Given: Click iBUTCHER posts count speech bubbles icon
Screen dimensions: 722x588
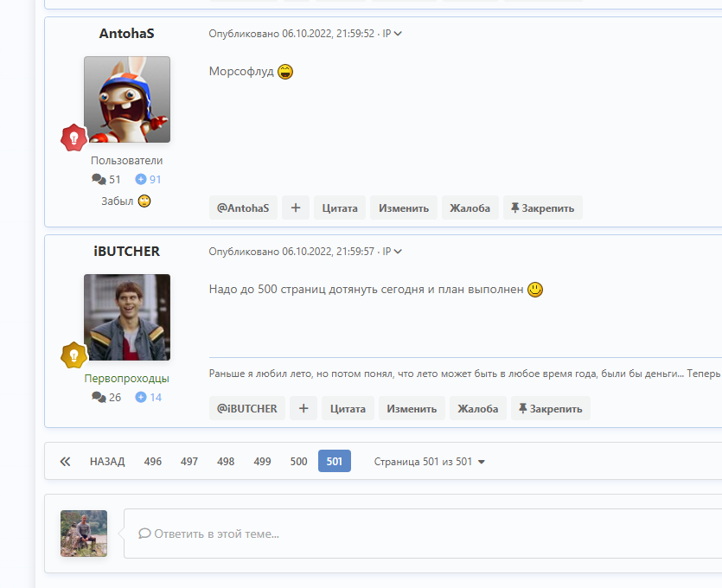Looking at the screenshot, I should click(99, 397).
